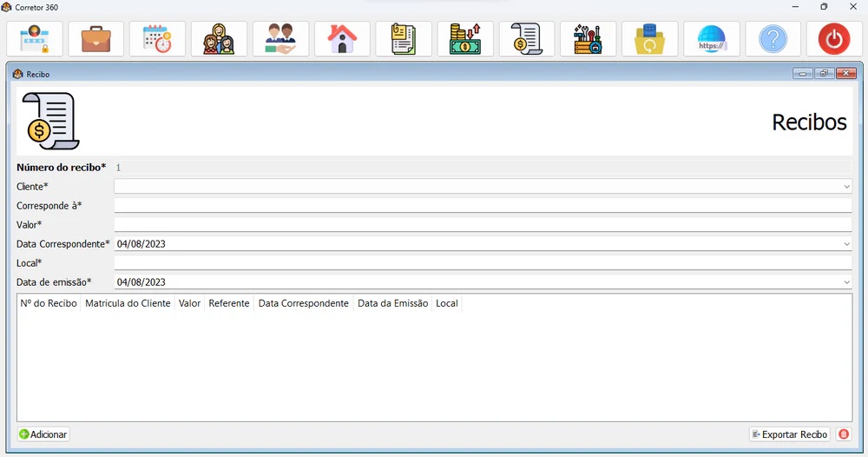Image resolution: width=868 pixels, height=457 pixels.
Task: Open the Data Correspondente date picker arrow
Action: [846, 244]
